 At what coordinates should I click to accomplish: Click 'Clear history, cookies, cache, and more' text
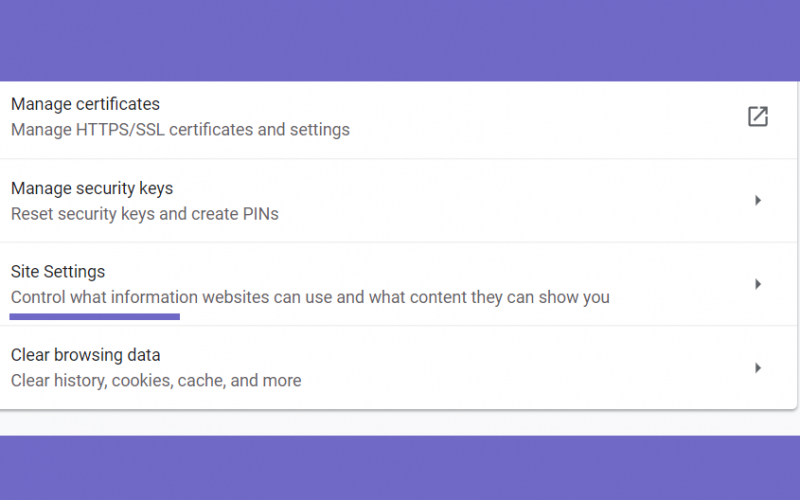pyautogui.click(x=156, y=381)
